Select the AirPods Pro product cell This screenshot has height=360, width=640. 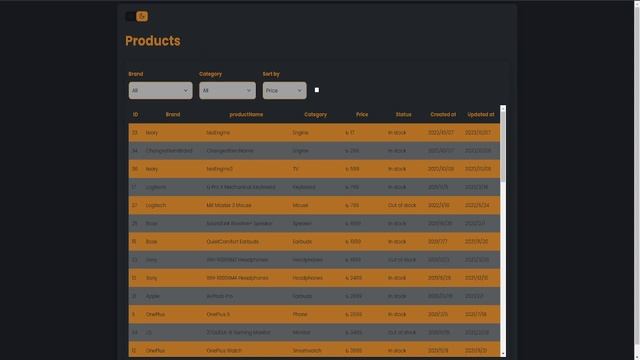point(220,296)
